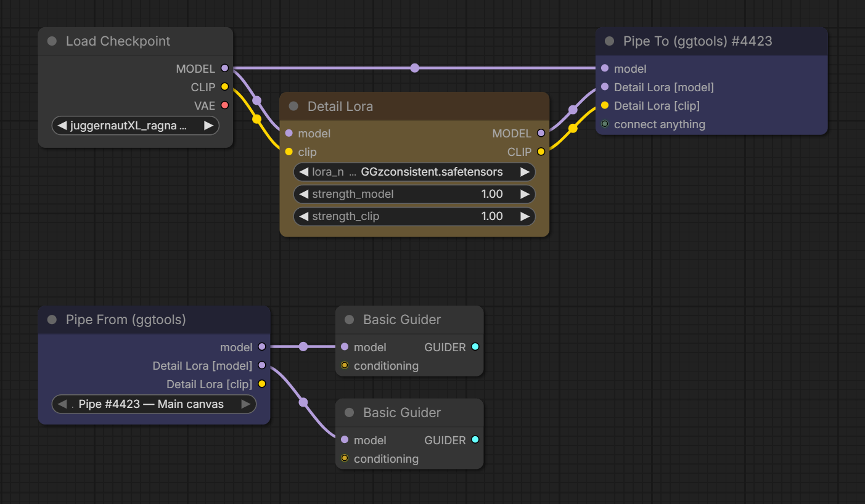This screenshot has width=865, height=504.
Task: Select the model input socket on Detail Lora
Action: (289, 133)
